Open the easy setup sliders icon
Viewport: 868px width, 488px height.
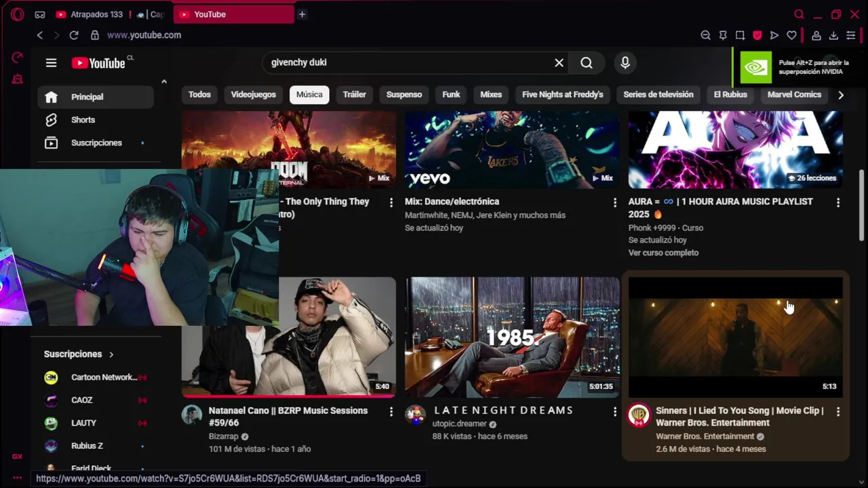(x=850, y=35)
